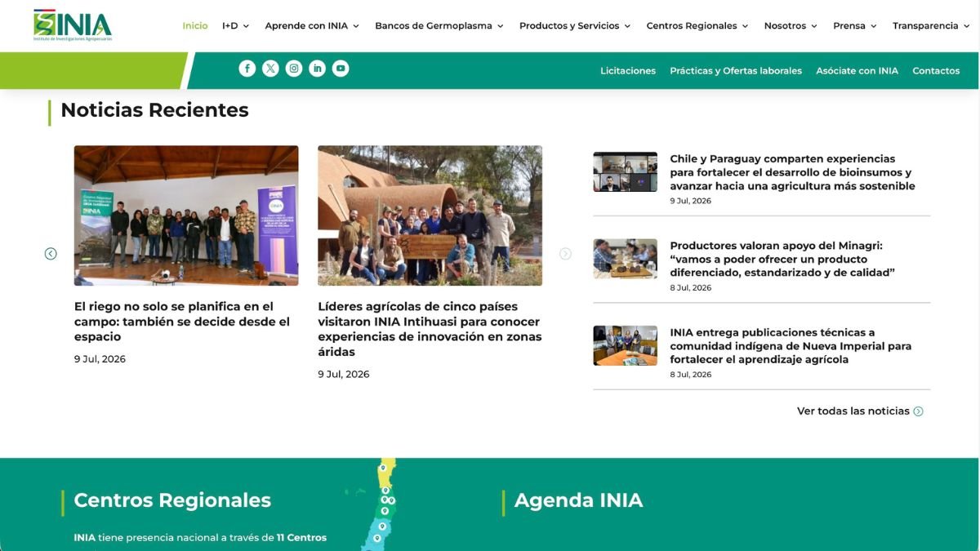This screenshot has width=980, height=551.
Task: Expand Productos y Servicios menu
Action: (575, 26)
